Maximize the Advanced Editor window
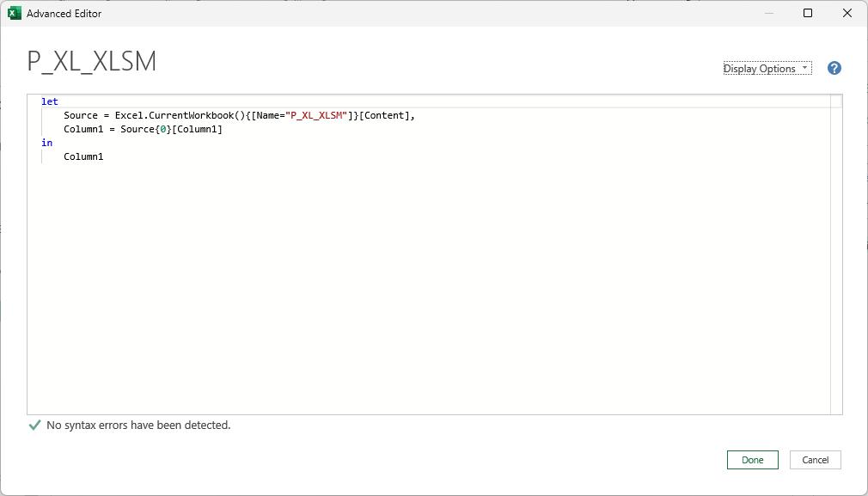The image size is (868, 496). click(808, 13)
